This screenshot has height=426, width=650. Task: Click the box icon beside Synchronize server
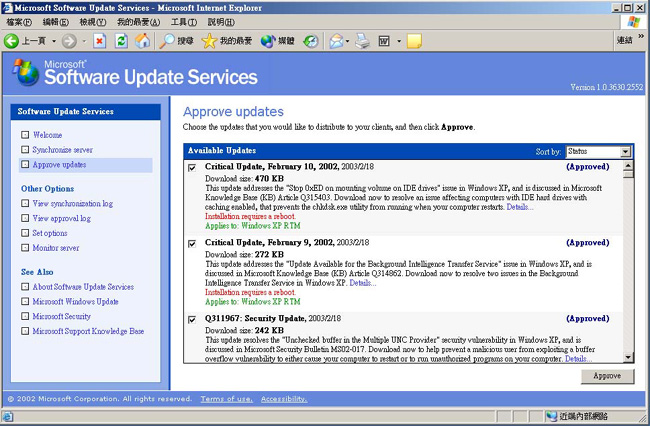coord(25,150)
